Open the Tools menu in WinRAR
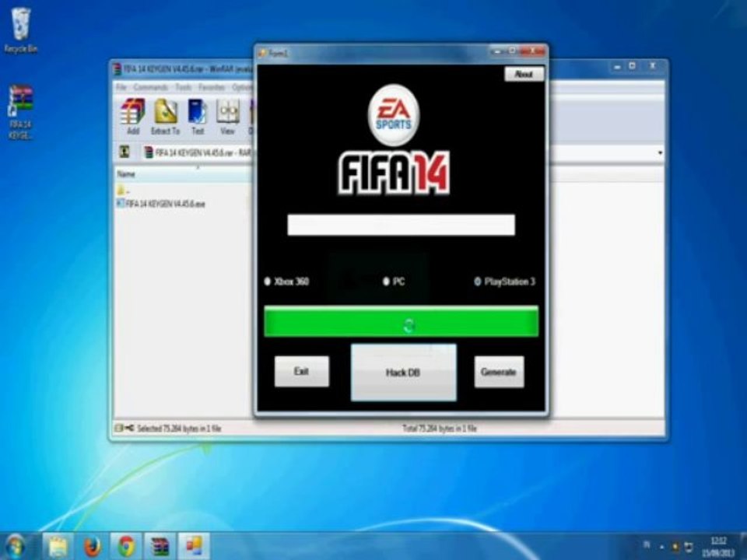This screenshot has width=747, height=560. pos(184,87)
